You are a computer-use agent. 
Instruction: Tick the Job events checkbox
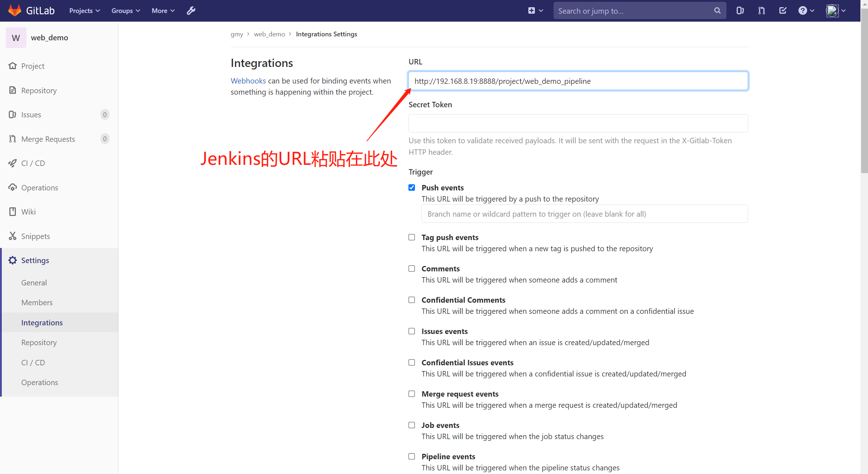pos(412,425)
